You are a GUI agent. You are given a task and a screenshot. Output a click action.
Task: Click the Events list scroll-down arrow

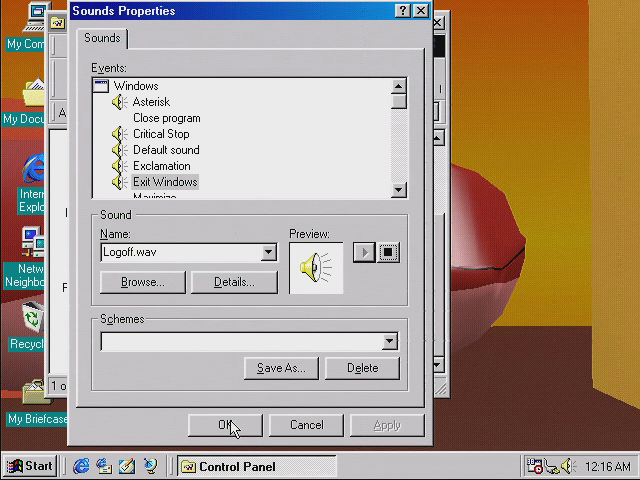pos(398,190)
